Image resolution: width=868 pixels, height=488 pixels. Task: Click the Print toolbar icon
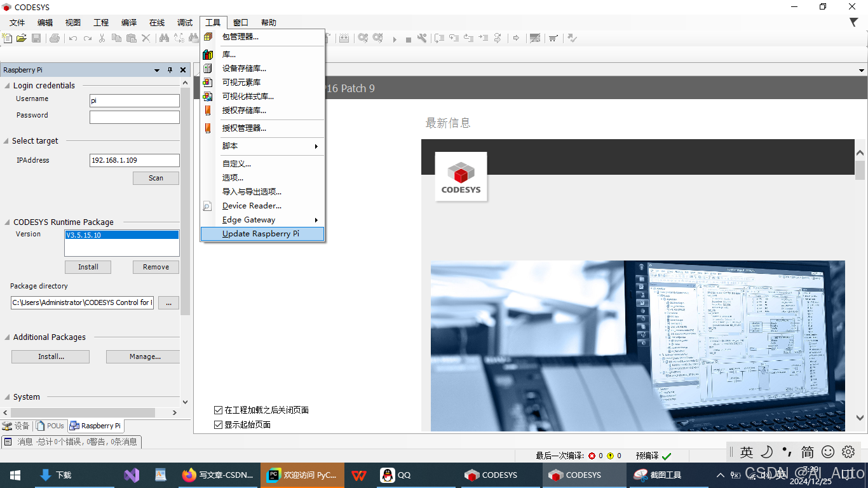coord(55,38)
